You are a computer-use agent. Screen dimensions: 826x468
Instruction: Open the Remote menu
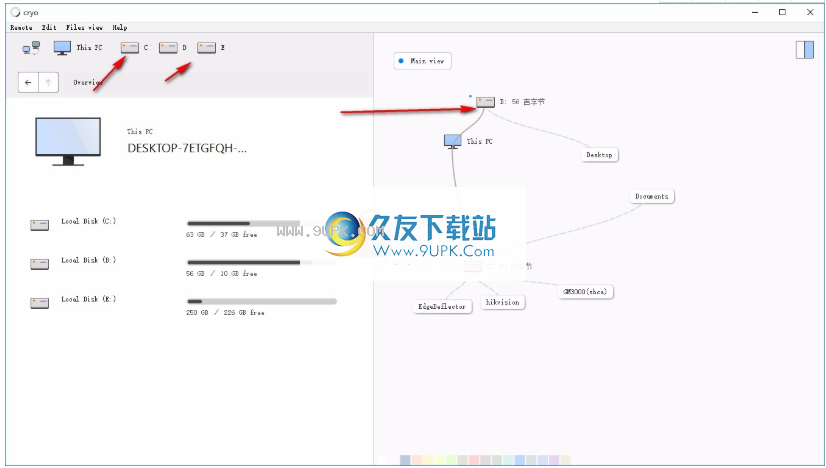click(x=21, y=27)
